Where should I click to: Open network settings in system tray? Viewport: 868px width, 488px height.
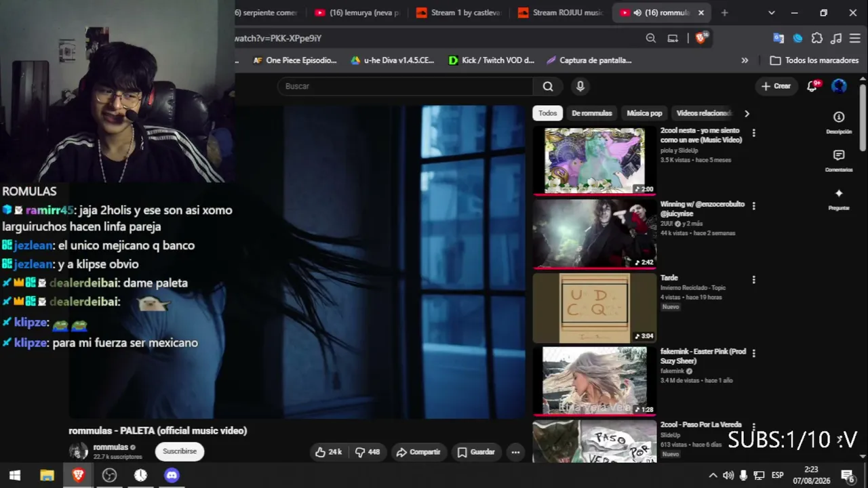759,475
